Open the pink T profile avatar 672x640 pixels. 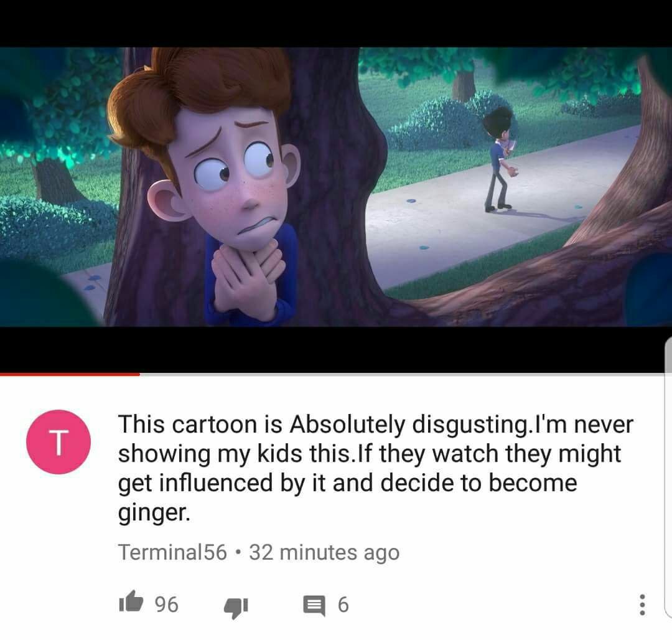click(58, 442)
